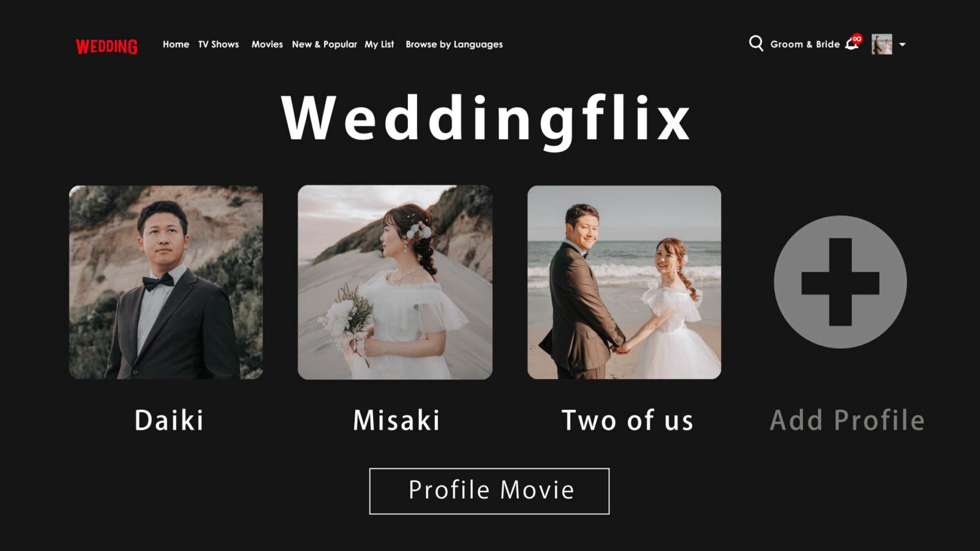Click the red WEDDING logo

pyautogui.click(x=107, y=47)
